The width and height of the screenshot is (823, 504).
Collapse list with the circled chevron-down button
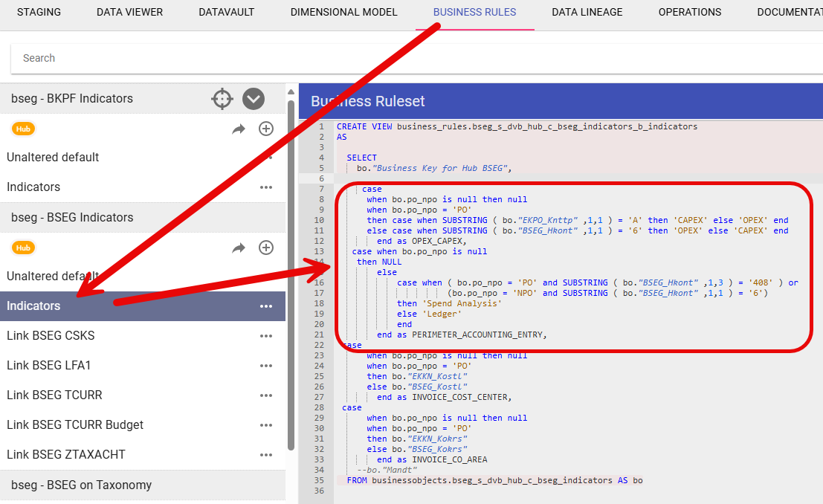coord(254,98)
